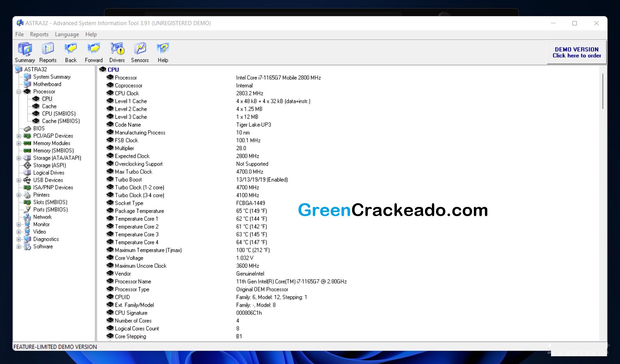620x364 pixels.
Task: Click the Memory Modules icon in tree
Action: 27,143
